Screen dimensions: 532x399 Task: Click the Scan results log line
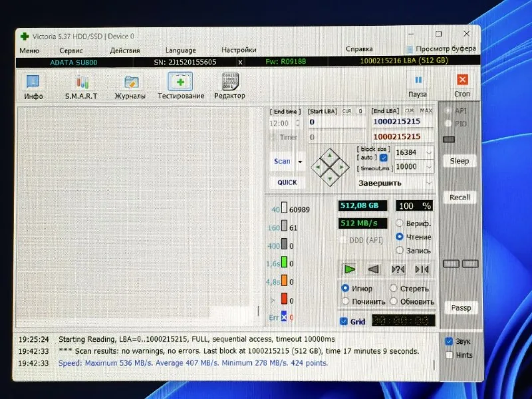point(239,351)
